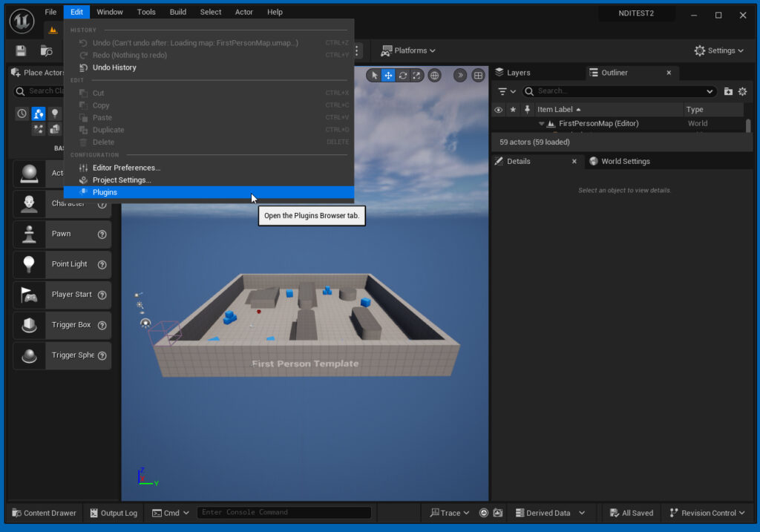760x532 pixels.
Task: Collapse FirstPersonMap (Editor) in the Outliner
Action: [x=540, y=123]
